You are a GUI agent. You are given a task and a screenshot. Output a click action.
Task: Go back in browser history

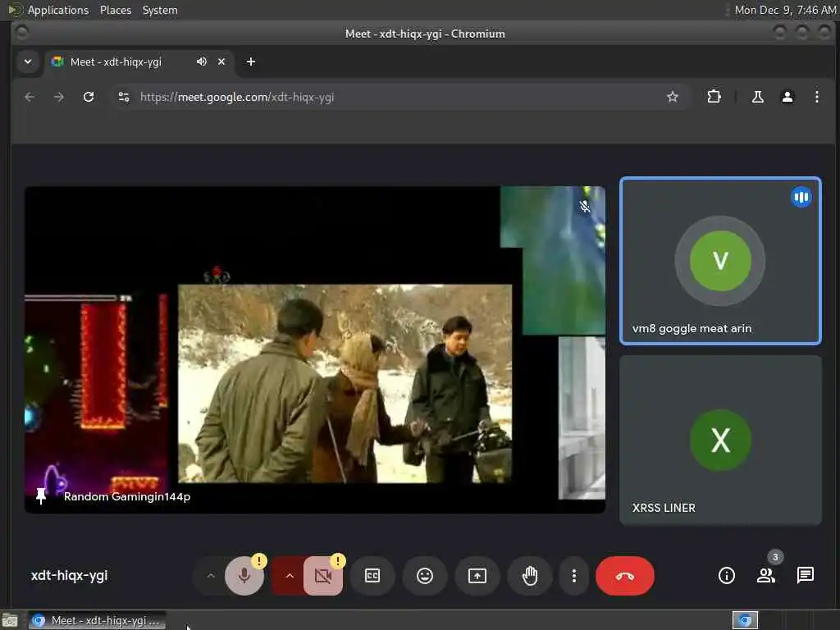pos(30,97)
